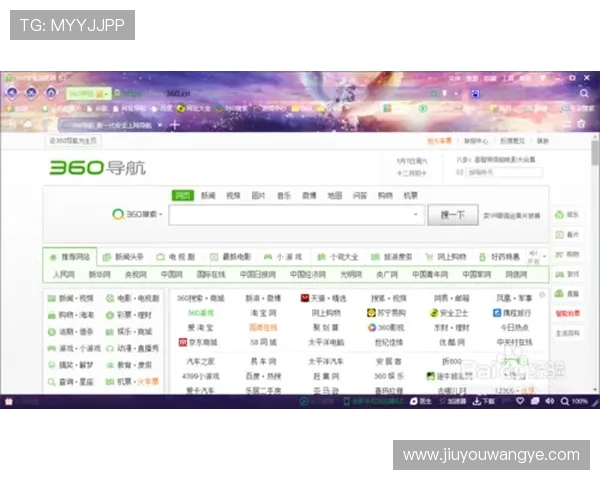
Task: Open the 淘宝网 link
Action: (x=263, y=313)
